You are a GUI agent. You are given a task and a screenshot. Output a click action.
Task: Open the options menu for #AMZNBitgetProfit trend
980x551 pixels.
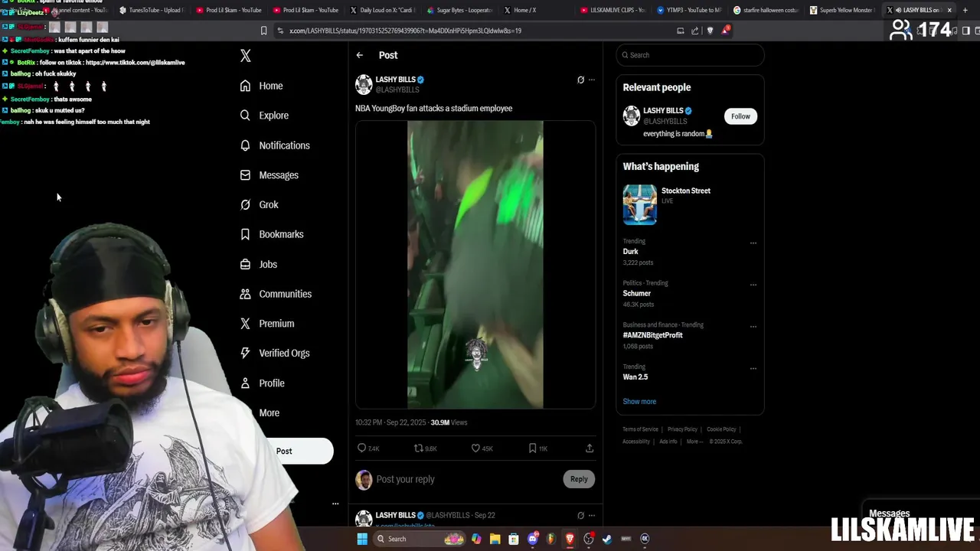click(x=753, y=326)
